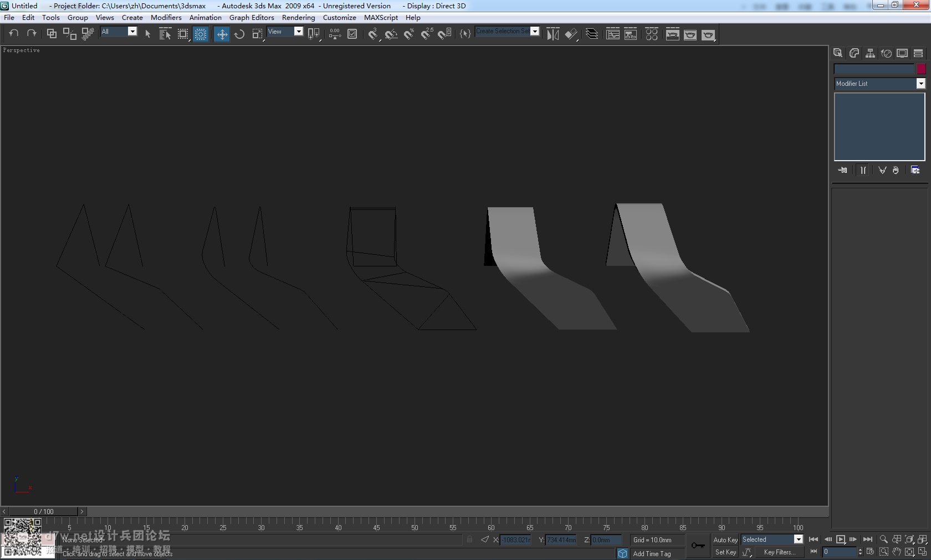Toggle the Pin Stack button
The image size is (931, 560).
click(x=842, y=170)
